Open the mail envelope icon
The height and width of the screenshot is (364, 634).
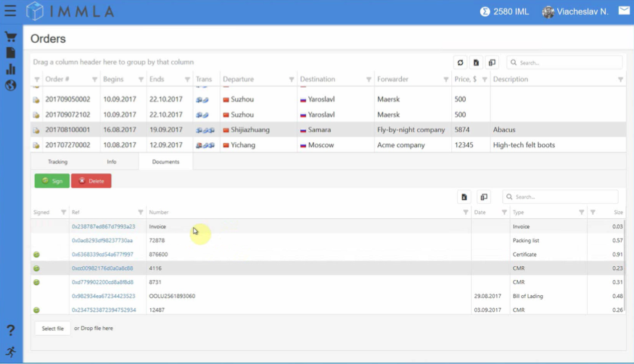(x=624, y=10)
